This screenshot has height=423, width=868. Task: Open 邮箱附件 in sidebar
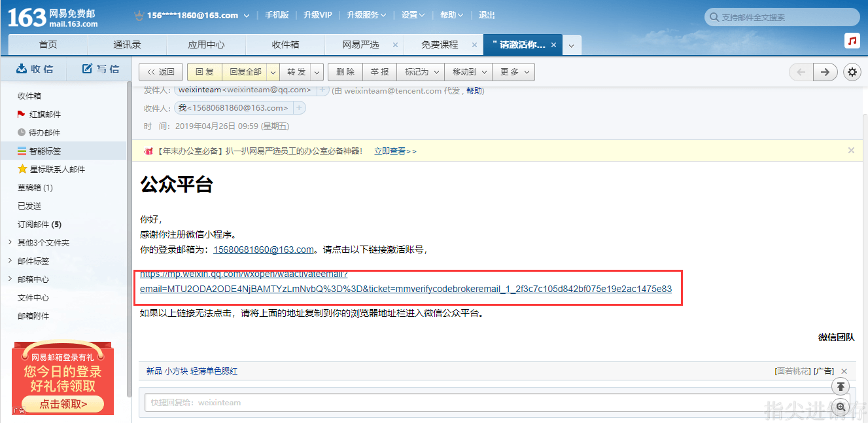tap(33, 316)
